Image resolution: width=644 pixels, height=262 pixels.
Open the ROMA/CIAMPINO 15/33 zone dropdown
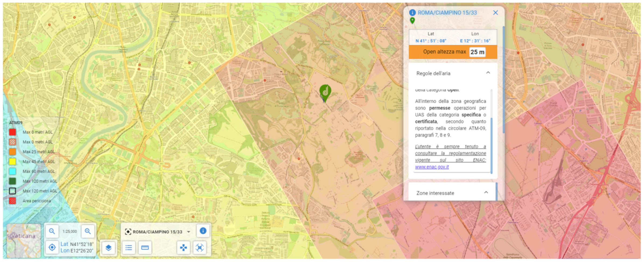coord(189,232)
